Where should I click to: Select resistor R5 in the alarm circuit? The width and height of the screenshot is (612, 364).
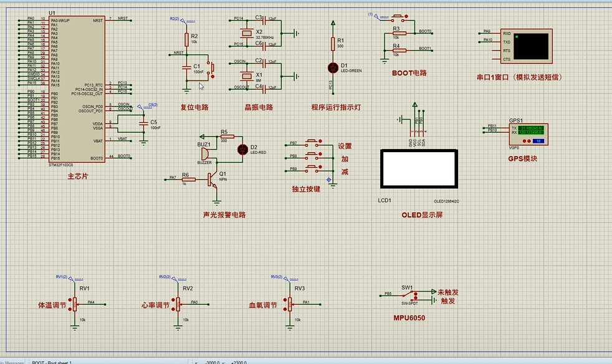click(x=227, y=137)
